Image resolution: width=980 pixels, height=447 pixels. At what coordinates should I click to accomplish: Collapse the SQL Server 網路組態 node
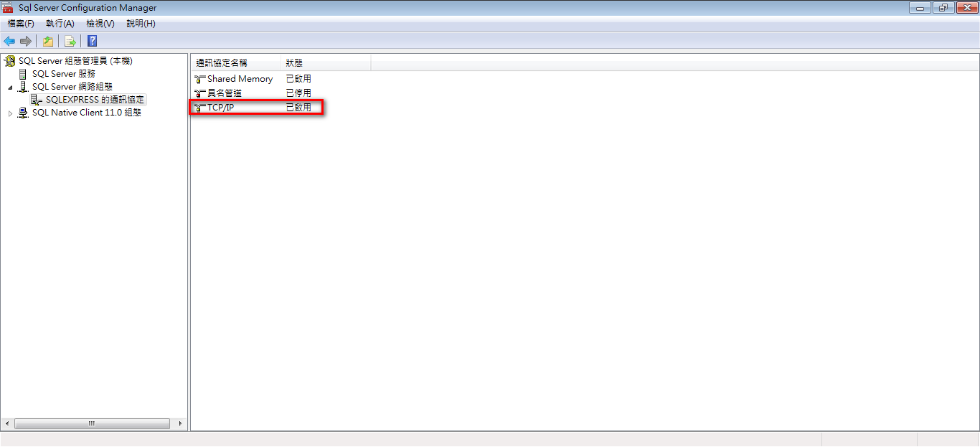[10, 88]
